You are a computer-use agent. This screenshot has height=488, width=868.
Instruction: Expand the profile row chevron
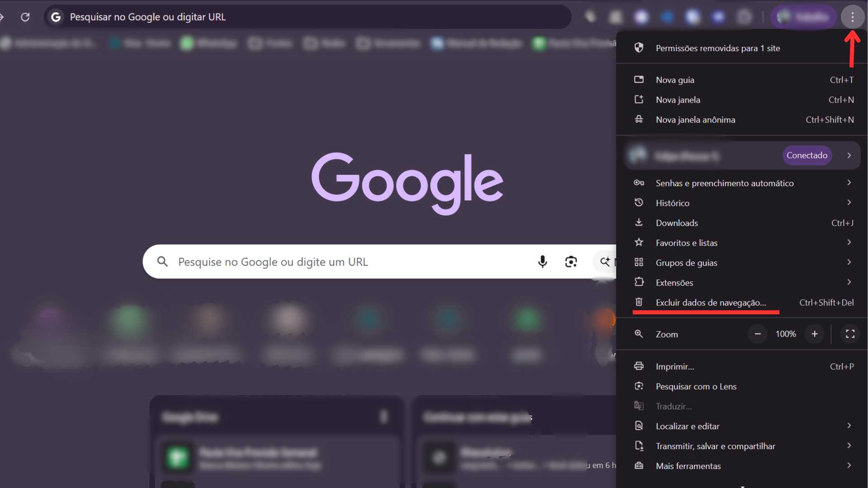tap(849, 155)
